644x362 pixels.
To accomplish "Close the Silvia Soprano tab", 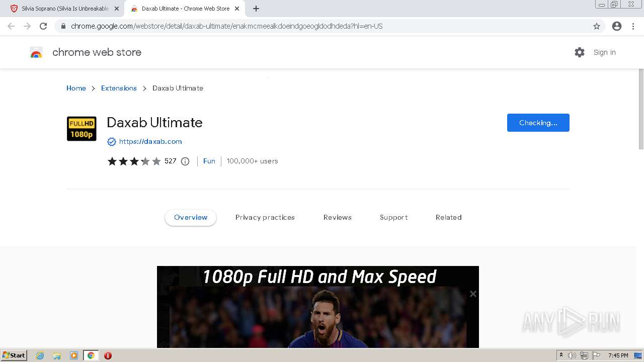I will point(117,9).
